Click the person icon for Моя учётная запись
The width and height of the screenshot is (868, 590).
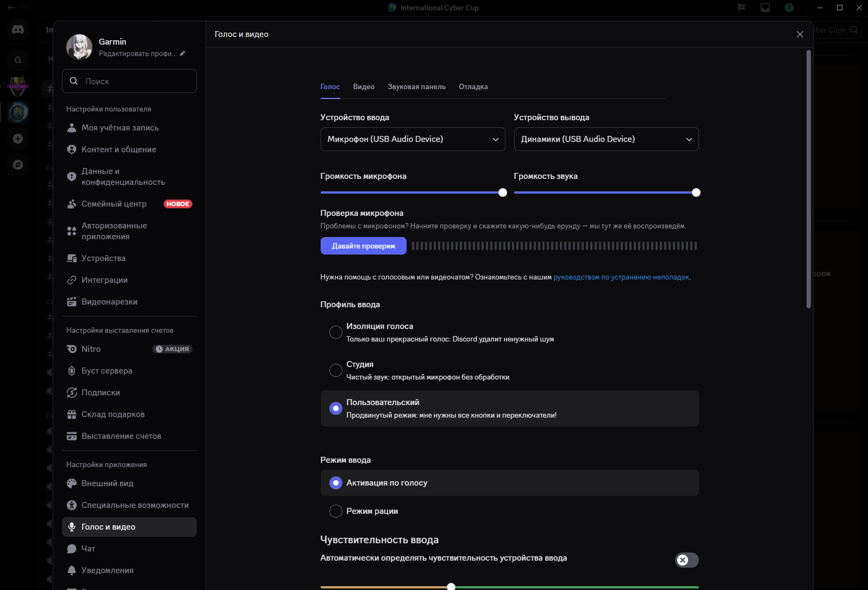(x=71, y=128)
